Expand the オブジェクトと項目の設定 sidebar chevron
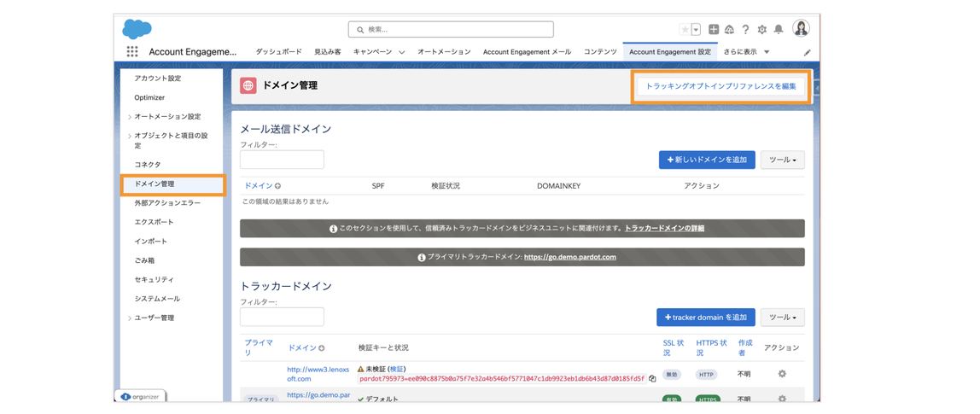This screenshot has height=414, width=980. click(x=130, y=136)
